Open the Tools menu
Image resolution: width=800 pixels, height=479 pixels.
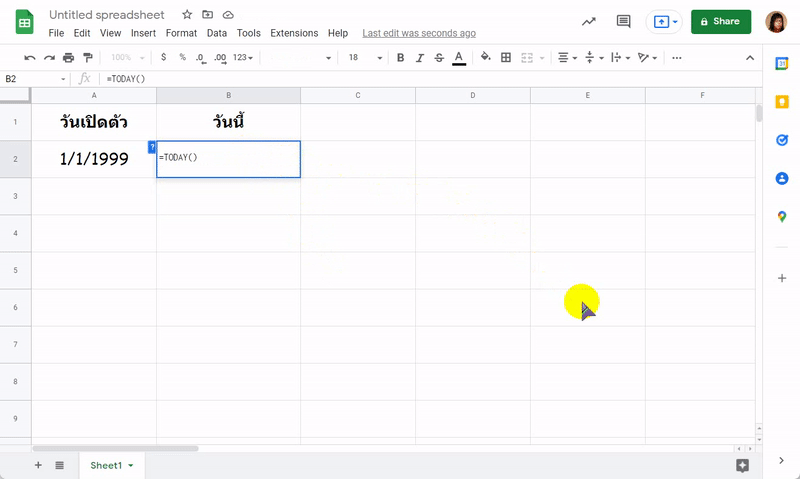point(248,33)
